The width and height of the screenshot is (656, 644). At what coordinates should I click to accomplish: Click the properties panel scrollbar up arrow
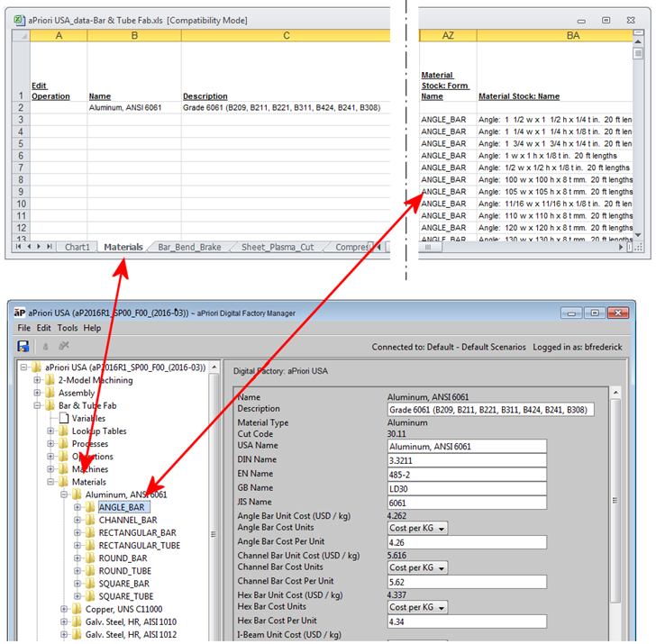pos(615,393)
